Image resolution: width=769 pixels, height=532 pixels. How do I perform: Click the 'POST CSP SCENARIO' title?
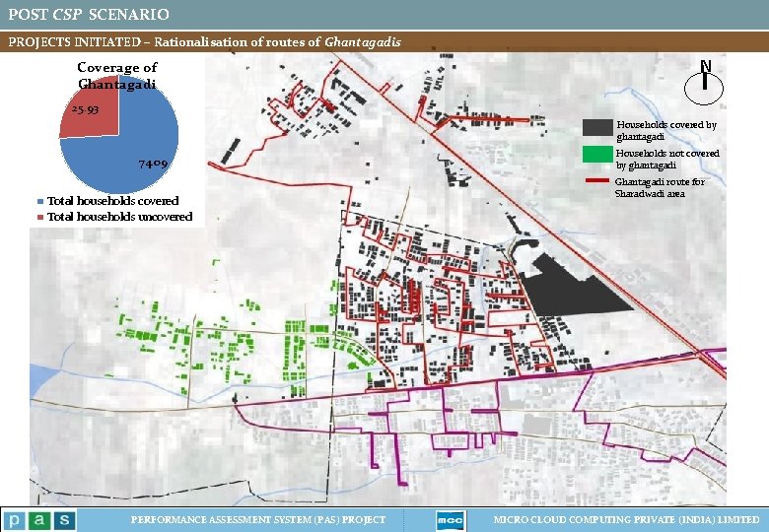tap(89, 14)
